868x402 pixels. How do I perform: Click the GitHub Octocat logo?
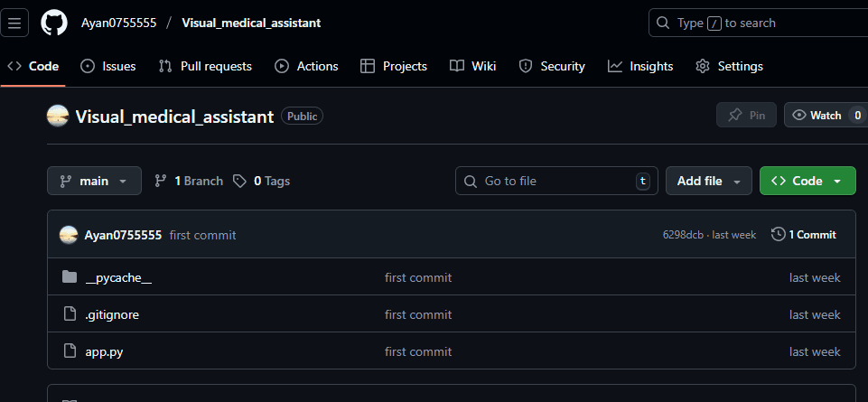pyautogui.click(x=54, y=23)
